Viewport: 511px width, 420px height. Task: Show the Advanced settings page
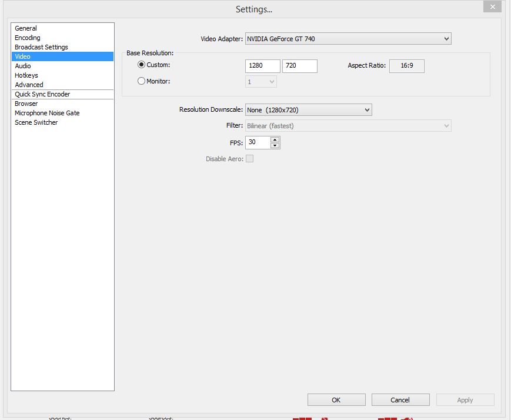point(29,85)
